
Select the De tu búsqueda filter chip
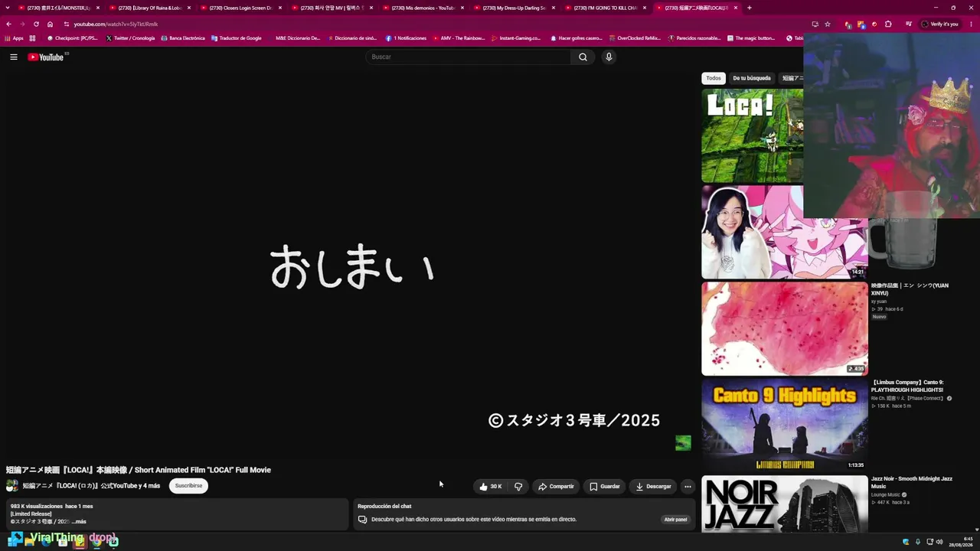752,78
